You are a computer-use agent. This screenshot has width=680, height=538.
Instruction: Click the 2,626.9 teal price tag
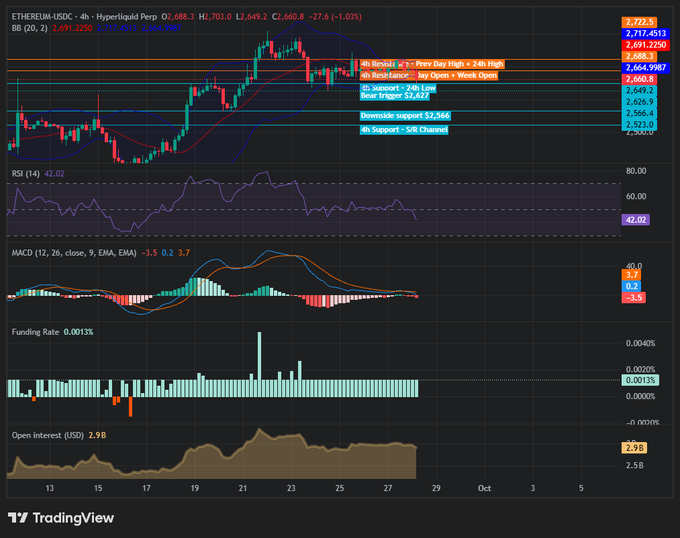tap(639, 102)
